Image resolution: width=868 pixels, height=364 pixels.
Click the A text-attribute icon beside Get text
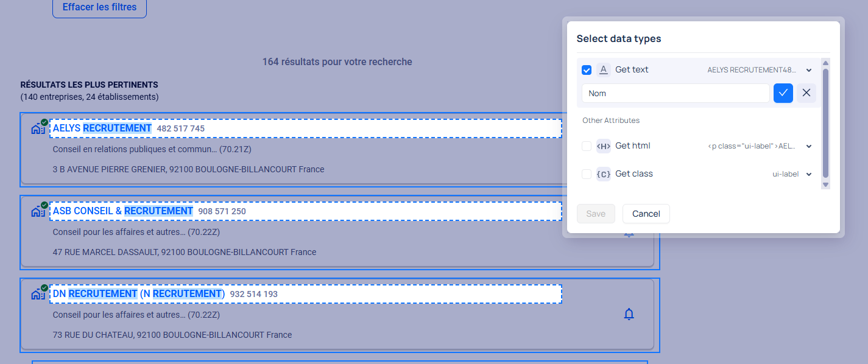(603, 69)
